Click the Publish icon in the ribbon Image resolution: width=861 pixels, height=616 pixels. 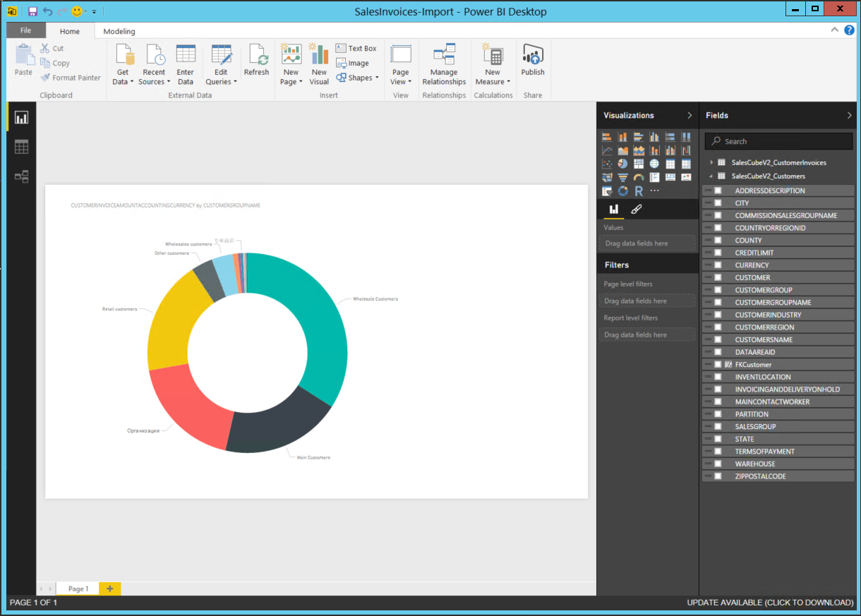tap(532, 61)
